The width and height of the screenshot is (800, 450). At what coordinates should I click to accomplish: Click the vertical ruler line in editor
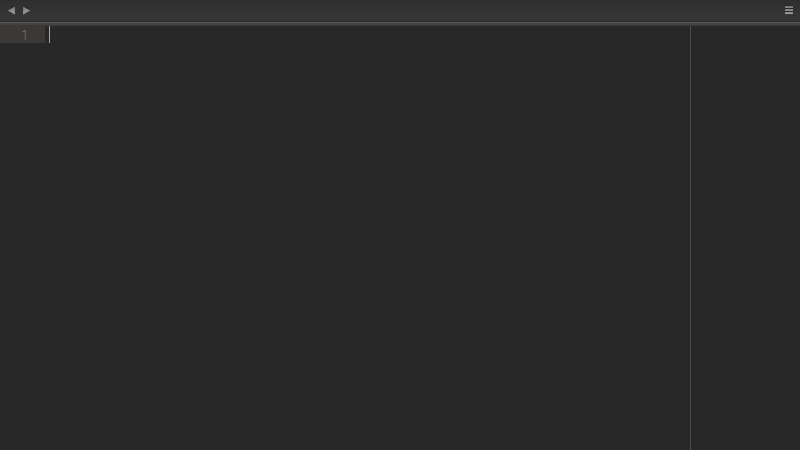(x=690, y=238)
